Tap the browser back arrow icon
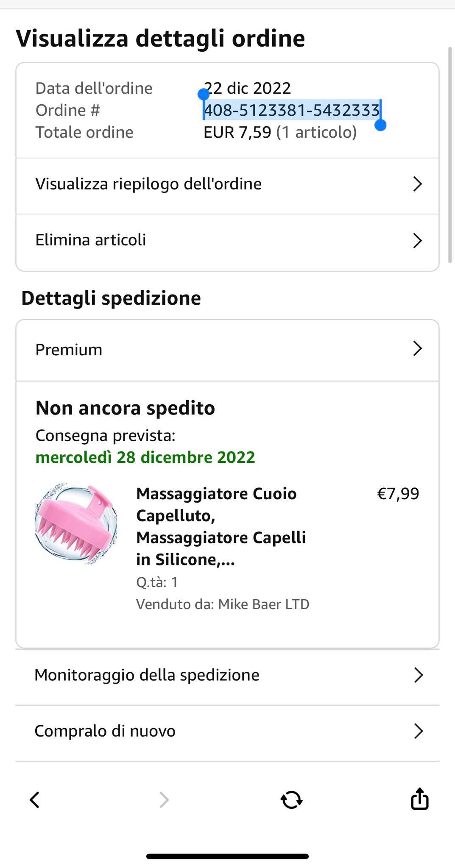The width and height of the screenshot is (455, 868). click(x=35, y=800)
